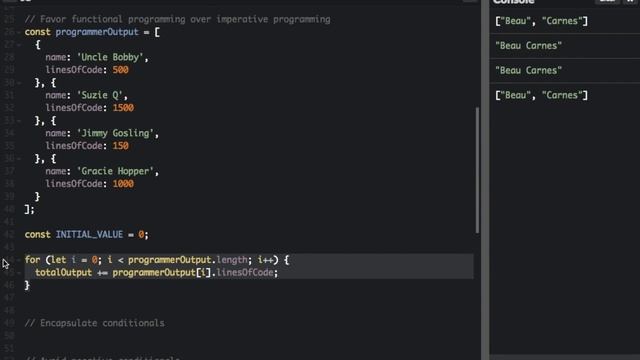Click programmerOutput.length in loop condition
Viewport: 640px width, 360px height.
coord(188,260)
